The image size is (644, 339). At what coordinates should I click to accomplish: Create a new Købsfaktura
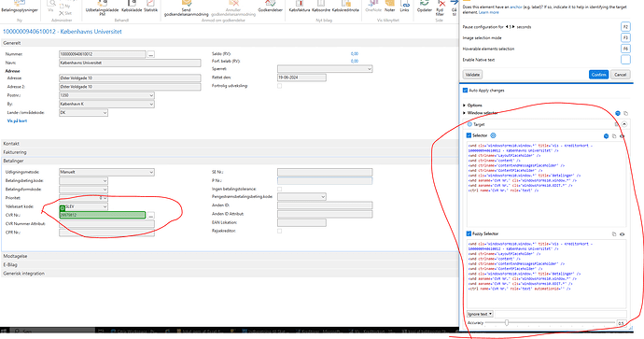point(300,7)
